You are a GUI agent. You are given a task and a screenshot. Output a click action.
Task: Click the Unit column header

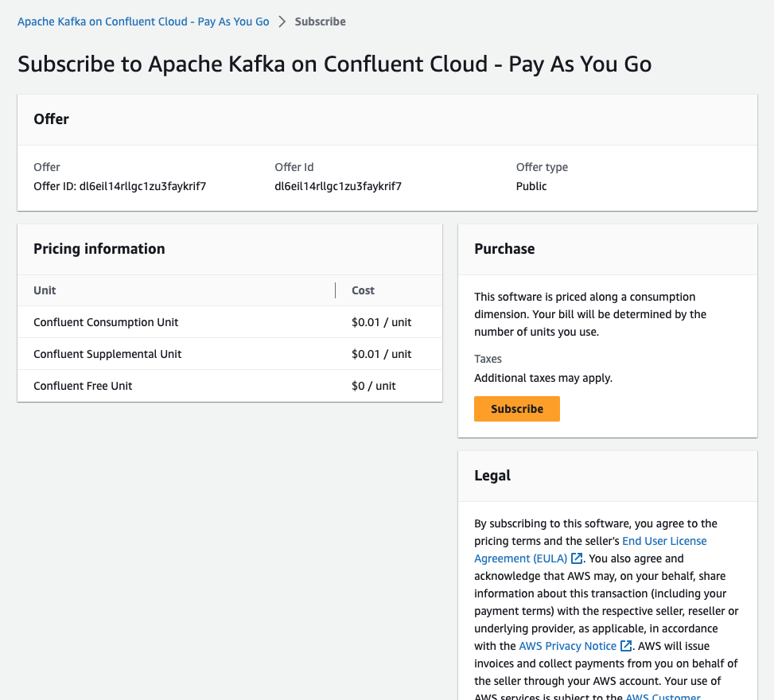point(45,290)
